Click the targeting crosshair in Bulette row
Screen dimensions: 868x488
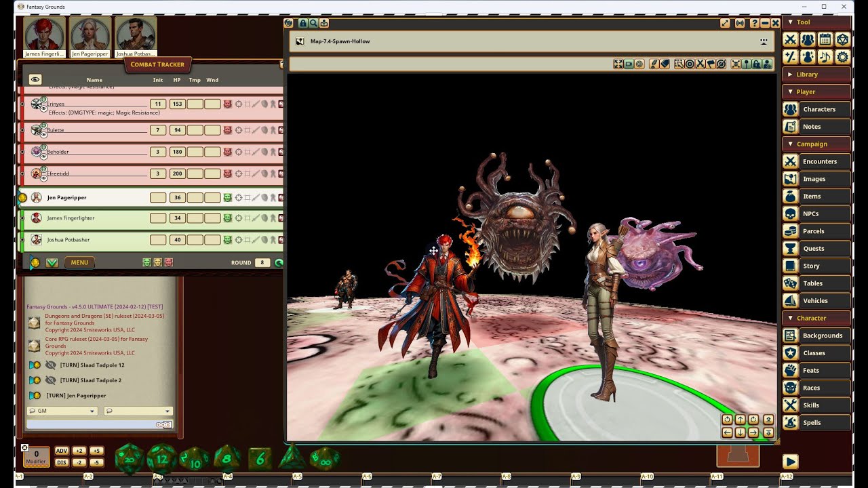click(x=239, y=130)
